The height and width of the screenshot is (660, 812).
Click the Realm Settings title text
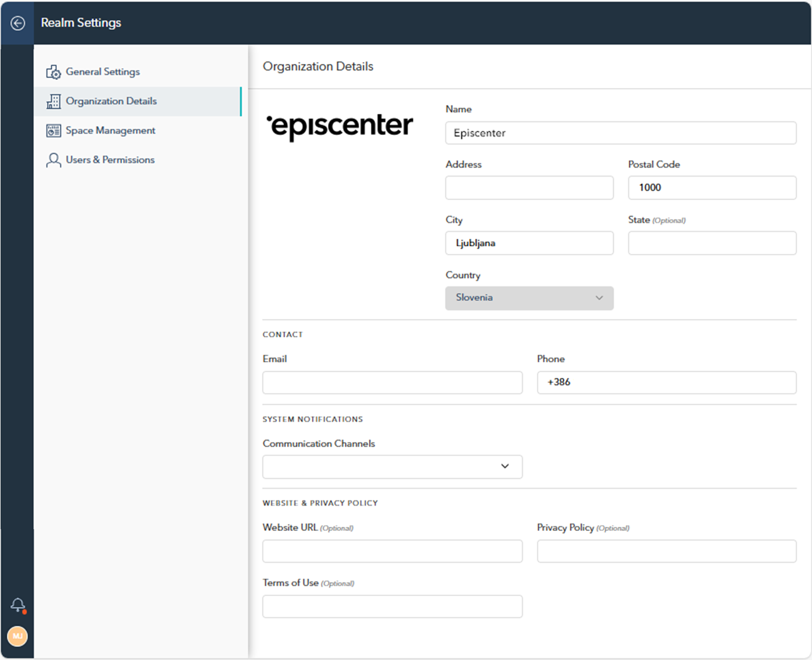[x=81, y=23]
